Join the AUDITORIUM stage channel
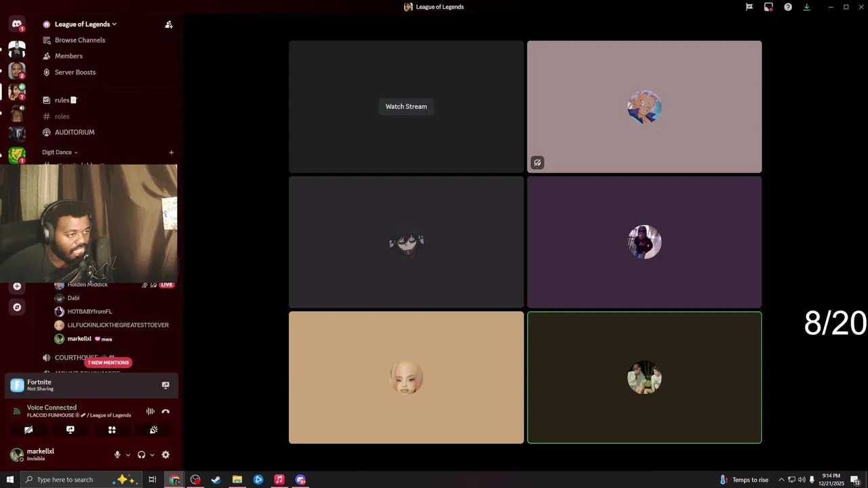Screen dimensions: 868x488 [x=74, y=132]
